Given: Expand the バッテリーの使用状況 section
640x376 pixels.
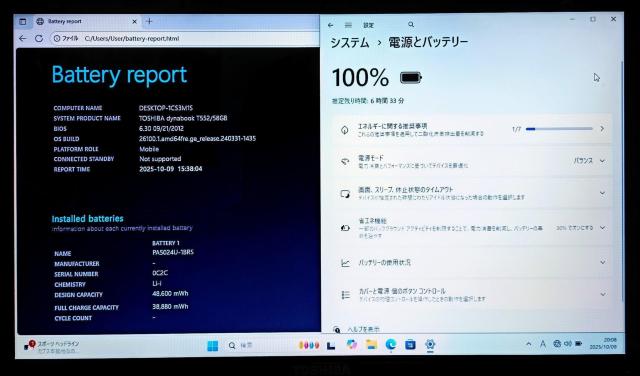Looking at the screenshot, I should click(473, 263).
